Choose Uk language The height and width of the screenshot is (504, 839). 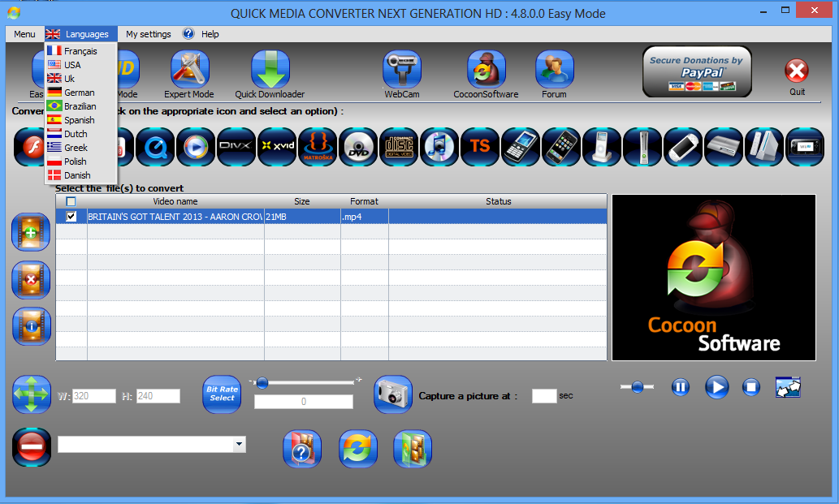click(x=80, y=79)
